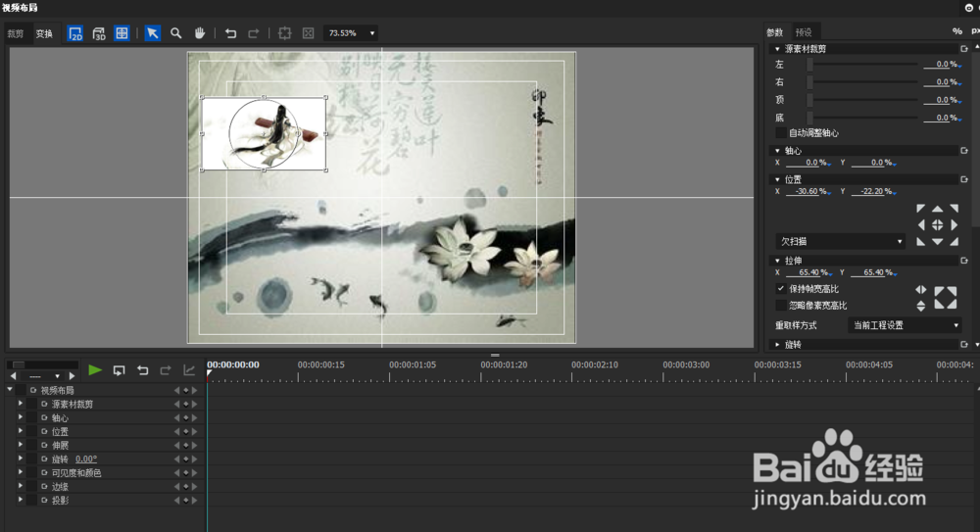The height and width of the screenshot is (532, 980).
Task: Click the loop playback icon
Action: coord(119,370)
